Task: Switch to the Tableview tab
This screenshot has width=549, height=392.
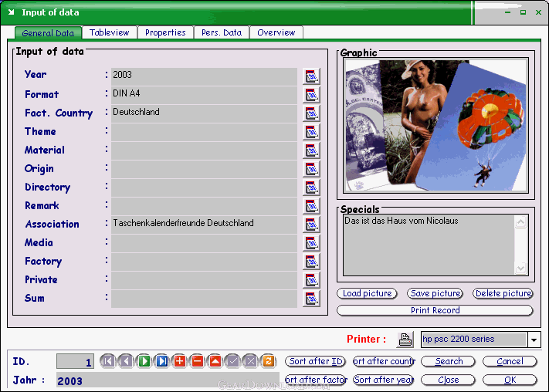Action: point(110,32)
